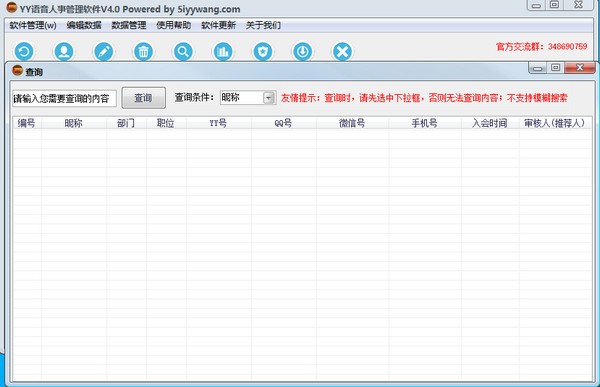Click the 入会时间 column header
600x387 pixels.
[x=490, y=123]
